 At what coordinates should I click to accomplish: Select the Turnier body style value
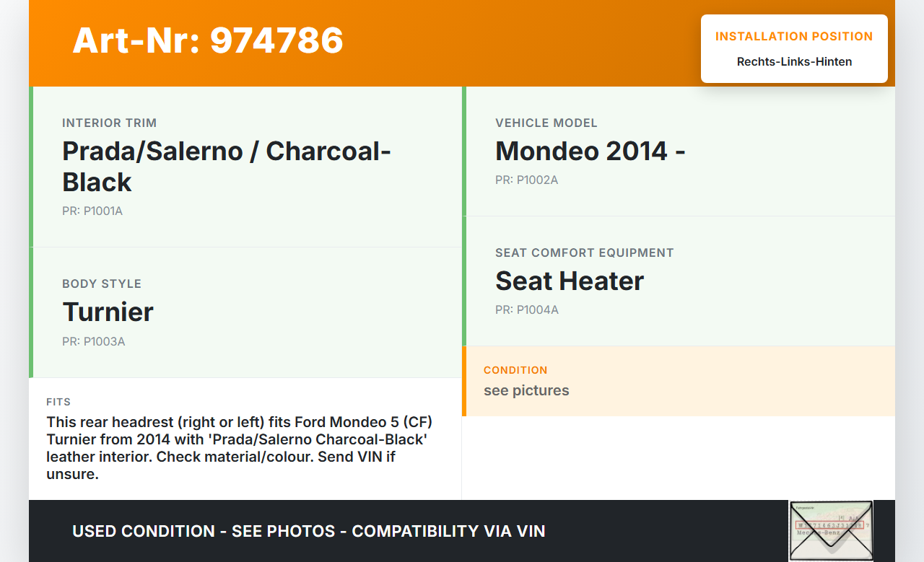(108, 312)
